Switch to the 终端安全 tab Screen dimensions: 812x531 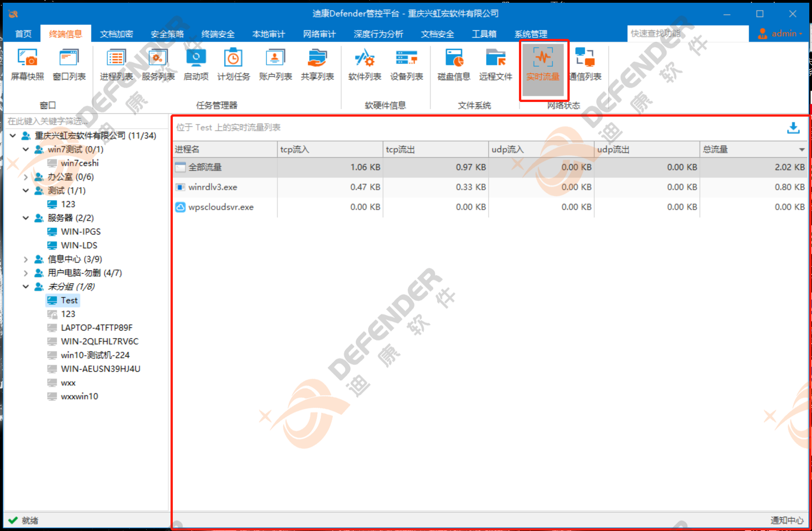pyautogui.click(x=218, y=34)
